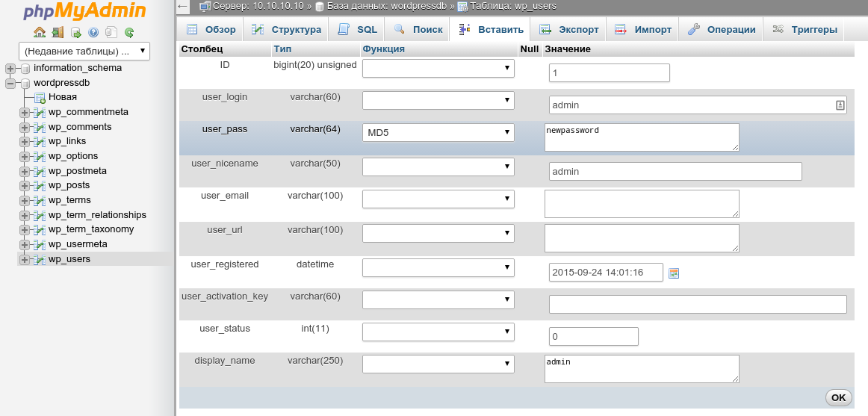The width and height of the screenshot is (868, 416).
Task: Open phpMyAdmin documentation help icon
Action: pyautogui.click(x=93, y=32)
